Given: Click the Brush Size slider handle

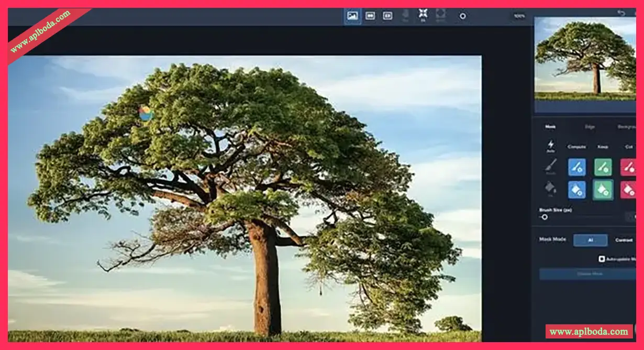Looking at the screenshot, I should [x=545, y=217].
